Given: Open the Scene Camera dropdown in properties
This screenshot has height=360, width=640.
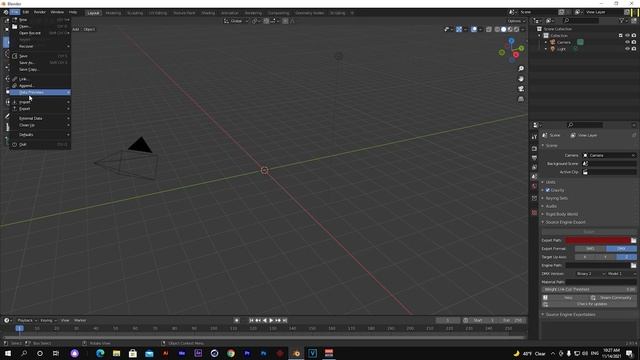Looking at the screenshot, I should point(609,156).
